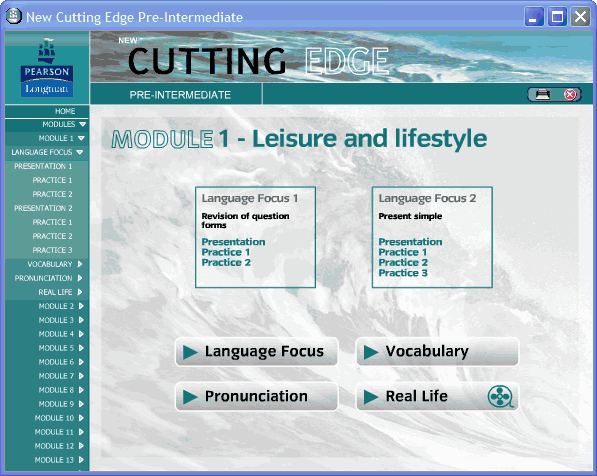
Task: Click the Language Focus 2 heading
Action: pos(427,198)
